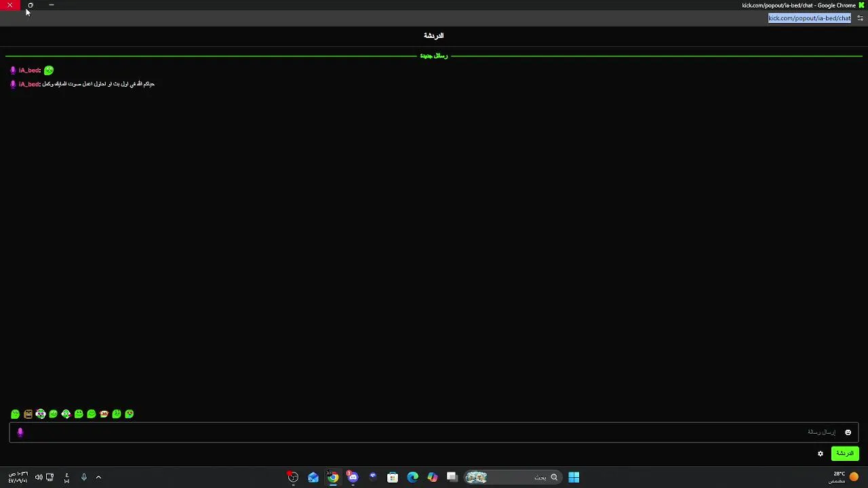Screen dimensions: 868x488
Task: Open network settings icon in the system tray
Action: coord(50,477)
